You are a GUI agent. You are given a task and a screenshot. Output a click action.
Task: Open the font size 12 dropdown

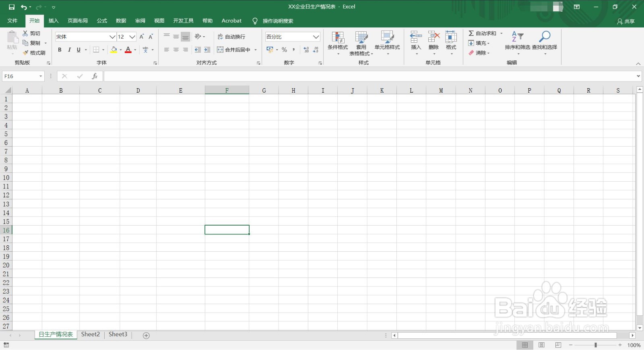[132, 37]
